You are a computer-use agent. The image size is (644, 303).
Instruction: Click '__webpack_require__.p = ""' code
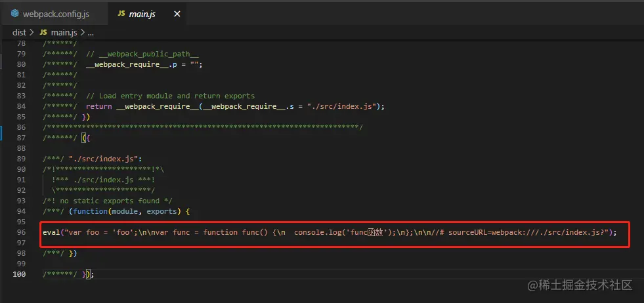[x=144, y=64]
